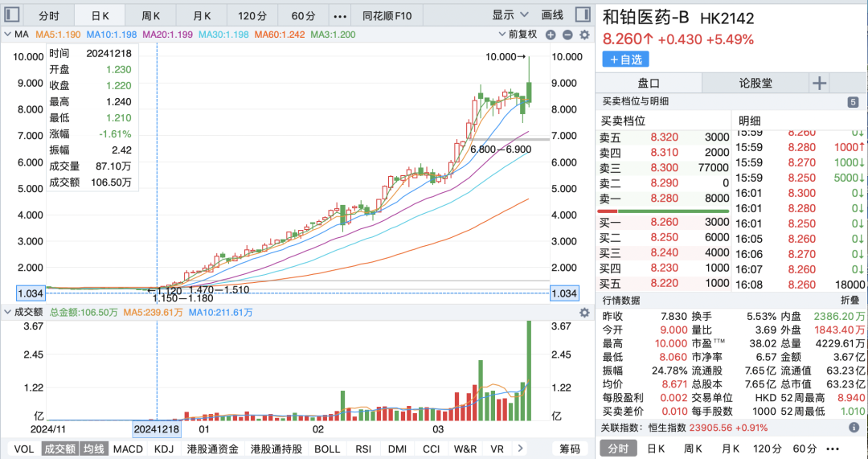The image size is (868, 459).
Task: Open more chart periods ellipsis in top toolbar
Action: pos(341,15)
